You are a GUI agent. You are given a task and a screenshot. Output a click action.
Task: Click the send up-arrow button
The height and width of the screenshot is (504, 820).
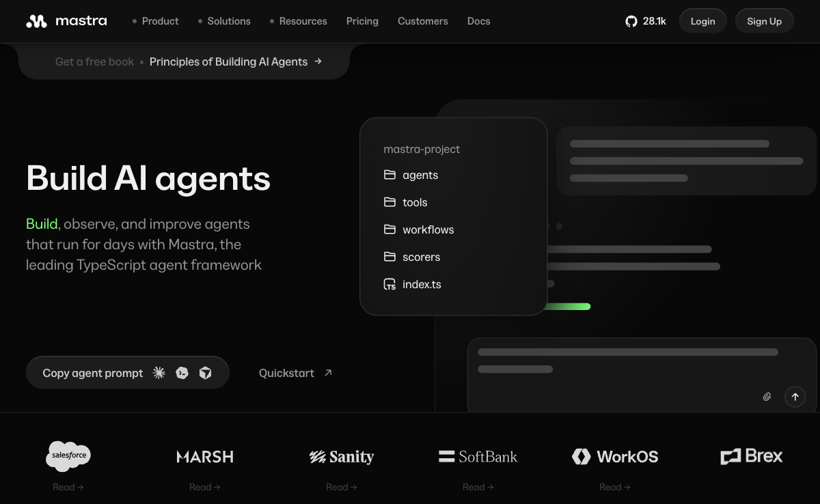pyautogui.click(x=795, y=397)
